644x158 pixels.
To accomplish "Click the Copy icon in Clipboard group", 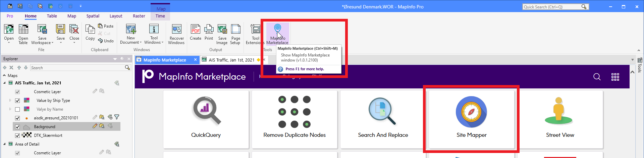I will pos(90,29).
